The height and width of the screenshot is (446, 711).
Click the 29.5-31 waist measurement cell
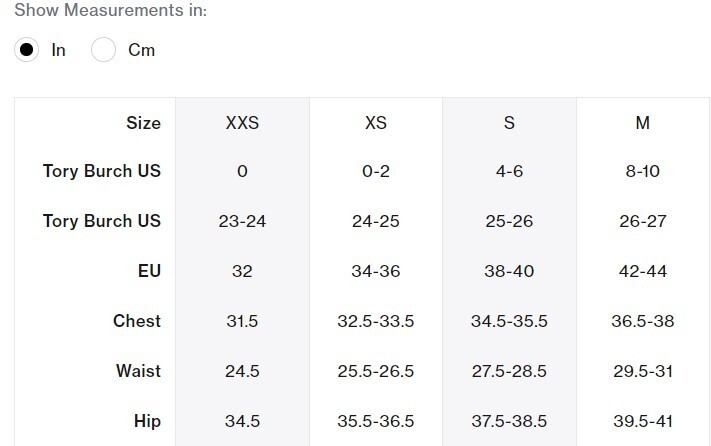643,371
